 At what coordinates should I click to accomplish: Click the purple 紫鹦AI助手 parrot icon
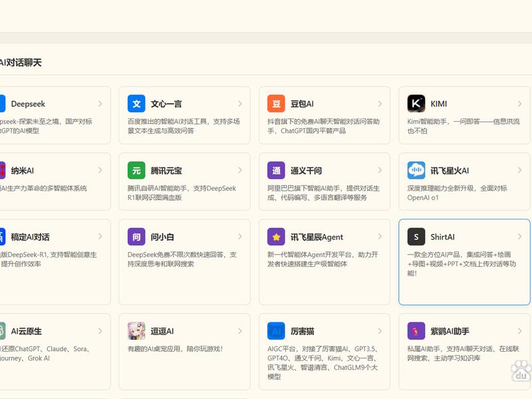coord(416,331)
